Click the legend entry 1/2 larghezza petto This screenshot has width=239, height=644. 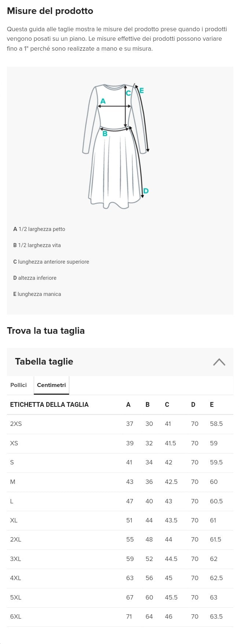pyautogui.click(x=39, y=229)
